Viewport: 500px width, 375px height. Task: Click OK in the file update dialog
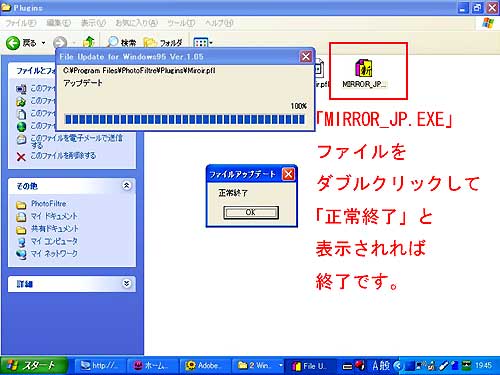click(x=251, y=212)
